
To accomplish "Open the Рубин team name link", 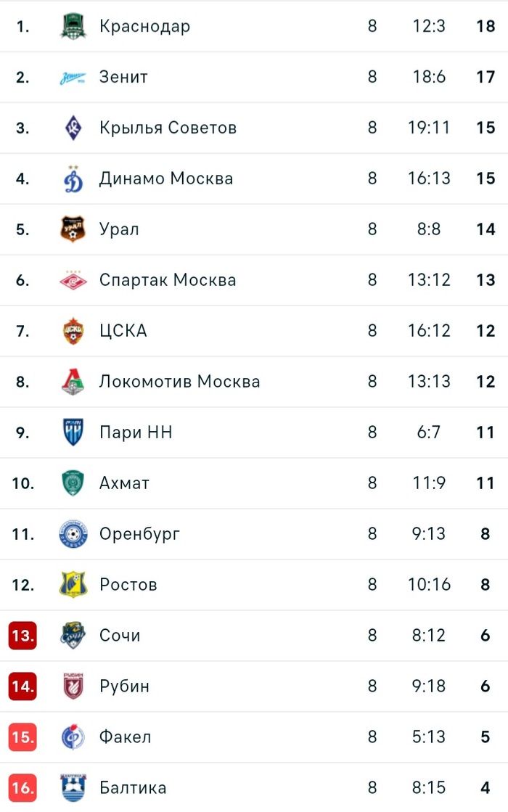I will [124, 686].
